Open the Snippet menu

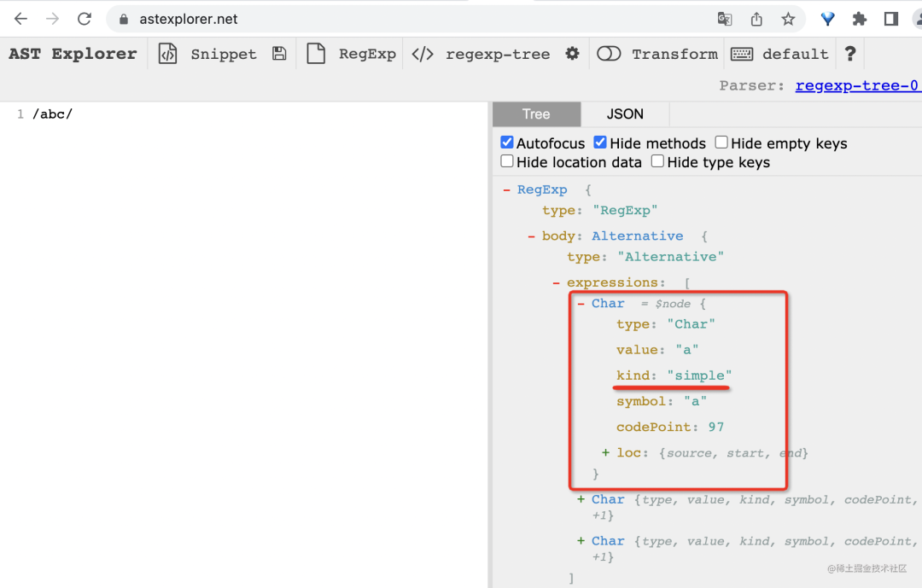(x=224, y=54)
